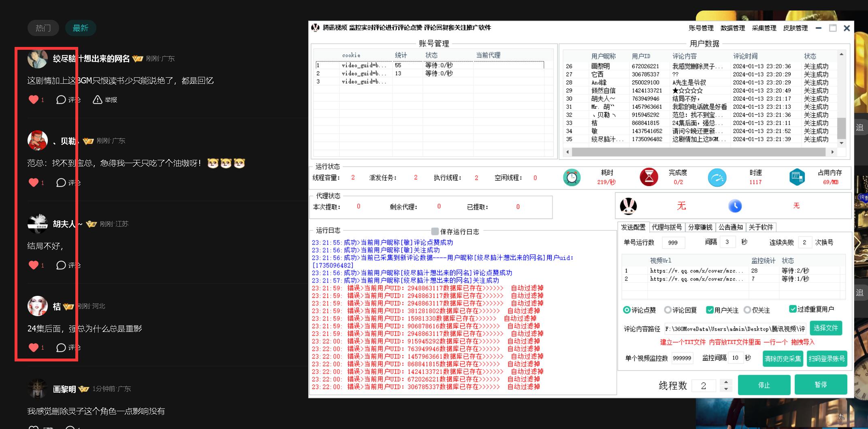The width and height of the screenshot is (868, 429).
Task: Increase thread count with up arrow
Action: pyautogui.click(x=726, y=381)
